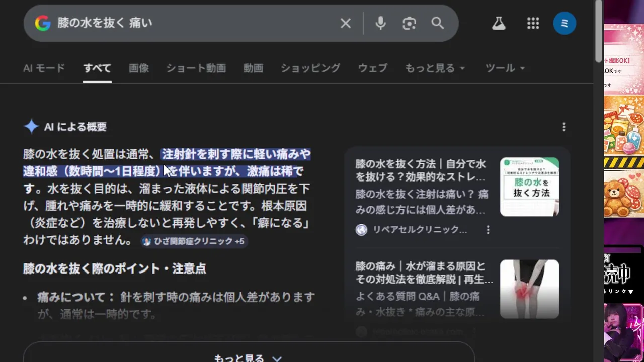Viewport: 644px width, 362px height.
Task: Click the 膝の水を抜く方法 thumbnail image
Action: 529,187
